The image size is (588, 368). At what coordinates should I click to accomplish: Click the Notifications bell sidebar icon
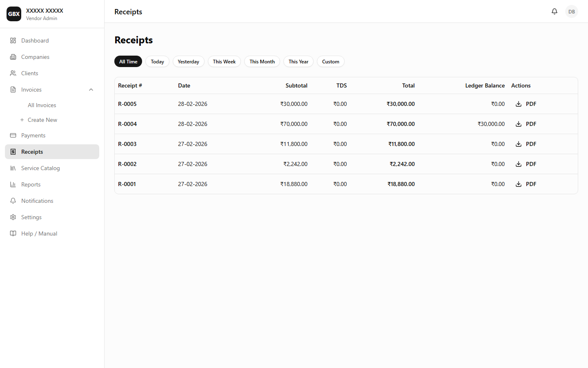tap(13, 201)
